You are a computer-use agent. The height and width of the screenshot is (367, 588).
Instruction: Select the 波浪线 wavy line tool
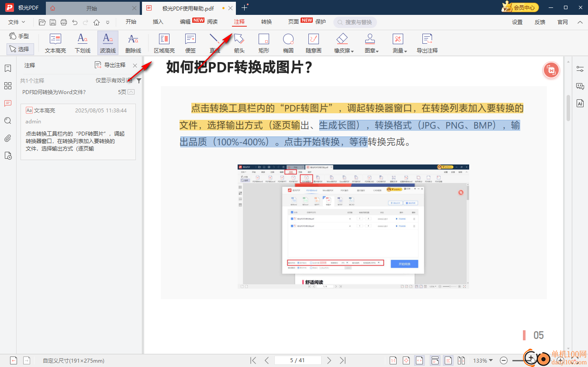point(108,43)
